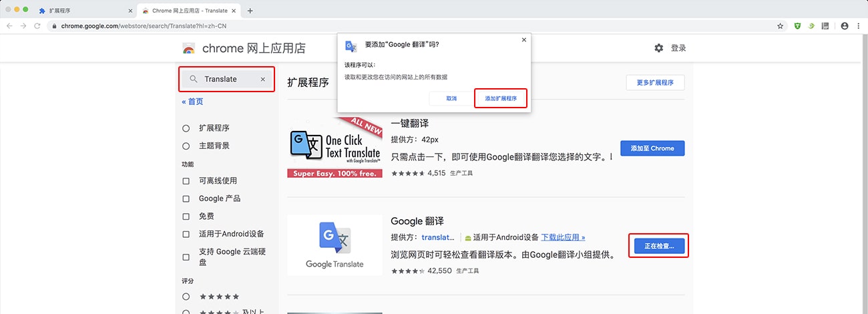Select the 主题背景 radio button filter
This screenshot has height=314, width=868.
click(186, 146)
